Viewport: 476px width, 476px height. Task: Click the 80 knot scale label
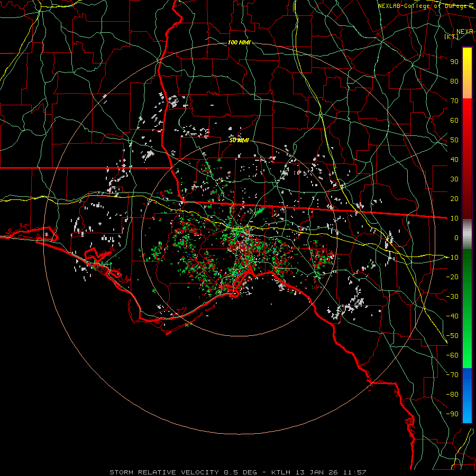click(x=454, y=81)
